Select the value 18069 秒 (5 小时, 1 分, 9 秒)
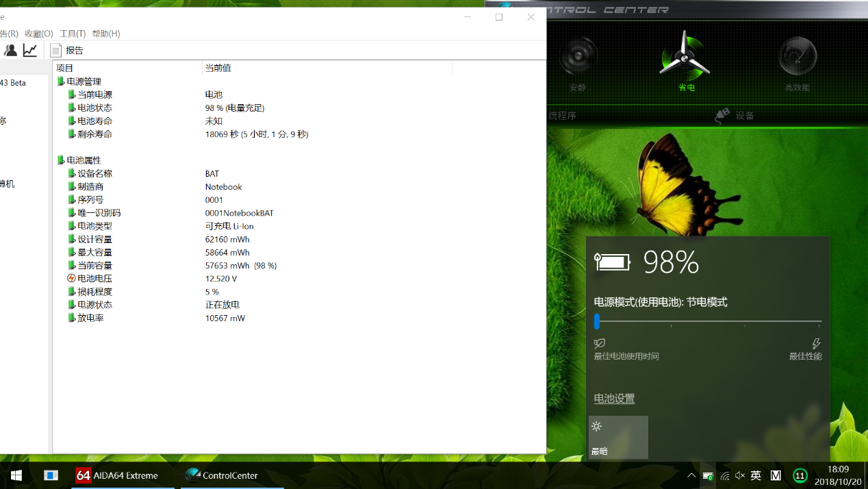 tap(257, 134)
